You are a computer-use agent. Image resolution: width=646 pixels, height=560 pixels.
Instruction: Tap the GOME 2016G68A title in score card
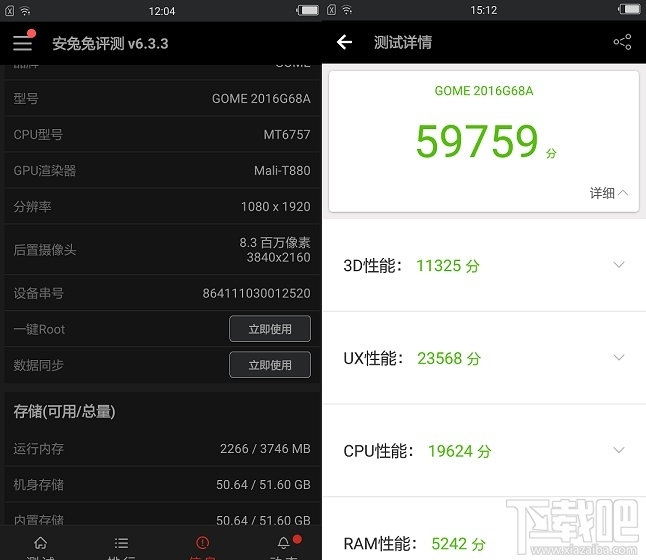(x=484, y=91)
